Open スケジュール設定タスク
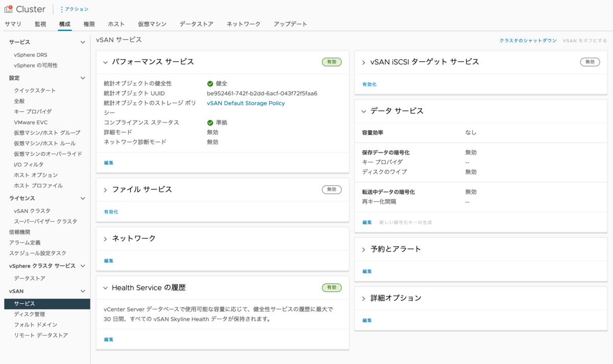The image size is (613, 364). pyautogui.click(x=37, y=253)
